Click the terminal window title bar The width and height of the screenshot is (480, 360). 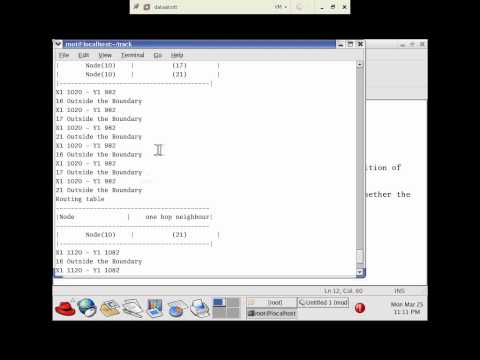(x=199, y=44)
